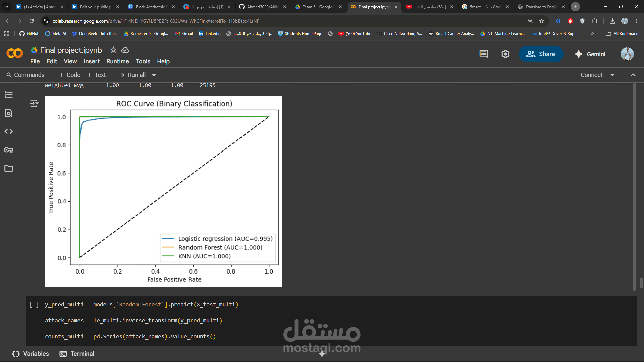Star the Final project.ipynb notebook
Viewport: 644px width, 362px height.
113,50
